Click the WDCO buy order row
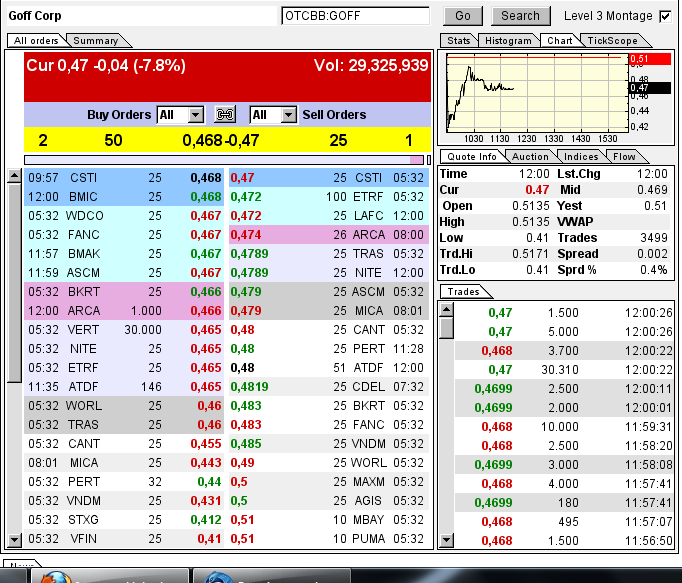 pyautogui.click(x=124, y=216)
